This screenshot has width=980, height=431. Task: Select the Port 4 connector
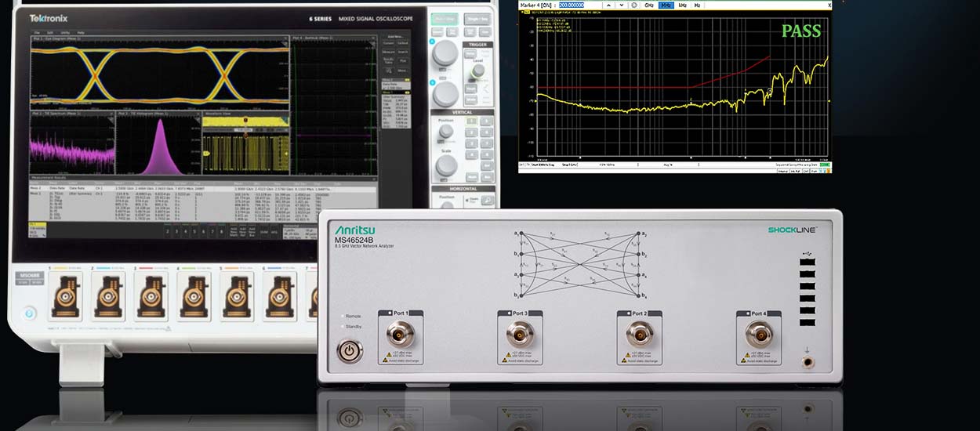tap(758, 335)
